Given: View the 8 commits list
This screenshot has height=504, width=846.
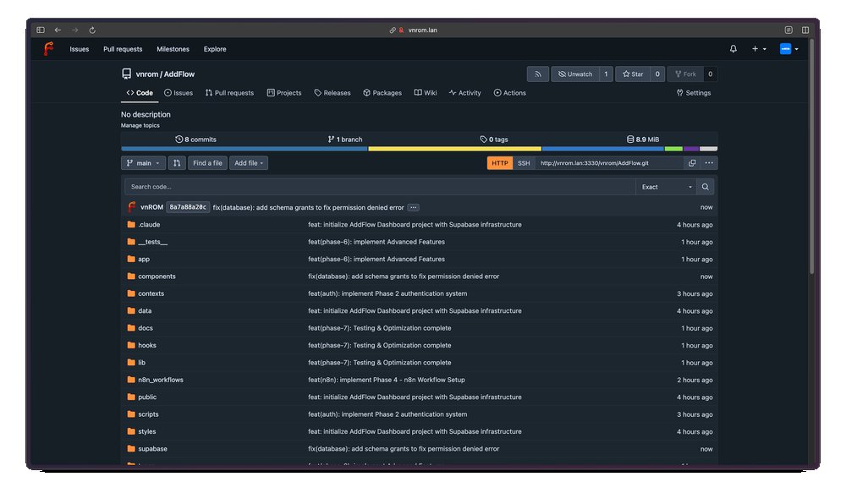Looking at the screenshot, I should [195, 139].
